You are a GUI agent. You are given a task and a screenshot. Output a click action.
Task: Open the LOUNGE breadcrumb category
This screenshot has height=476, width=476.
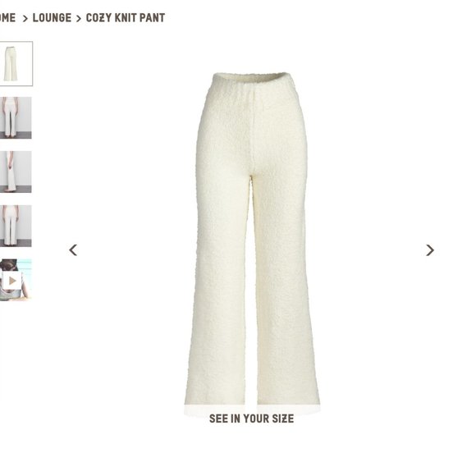coord(52,18)
